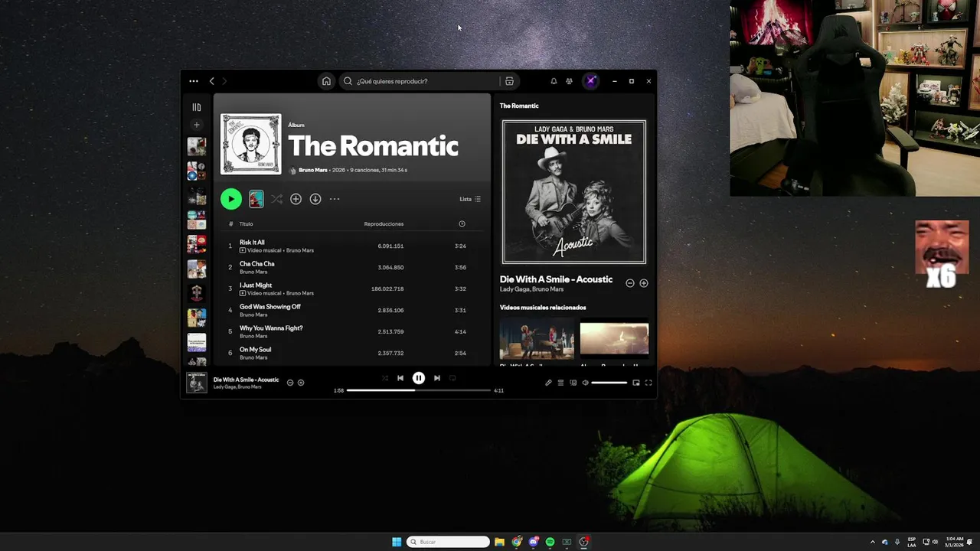The image size is (980, 551).
Task: Click the "Reproducciones" column header
Action: (384, 224)
